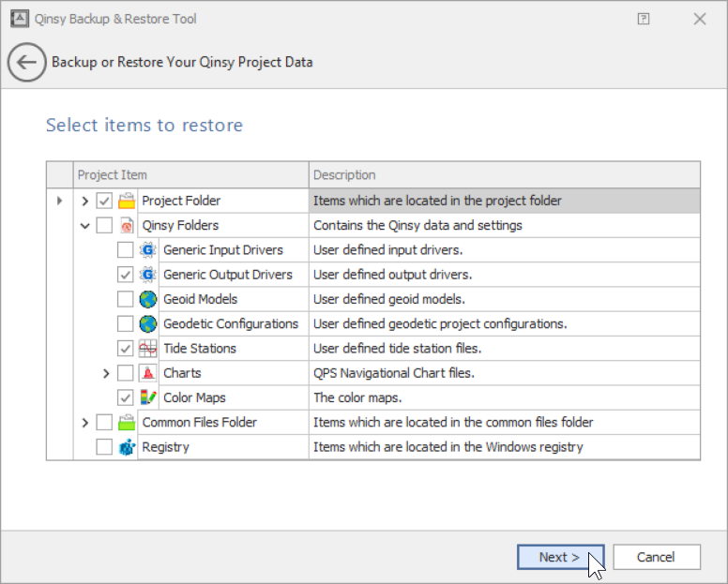Click the Common Files Folder green icon
Screen dimensions: 728x584
(x=127, y=423)
